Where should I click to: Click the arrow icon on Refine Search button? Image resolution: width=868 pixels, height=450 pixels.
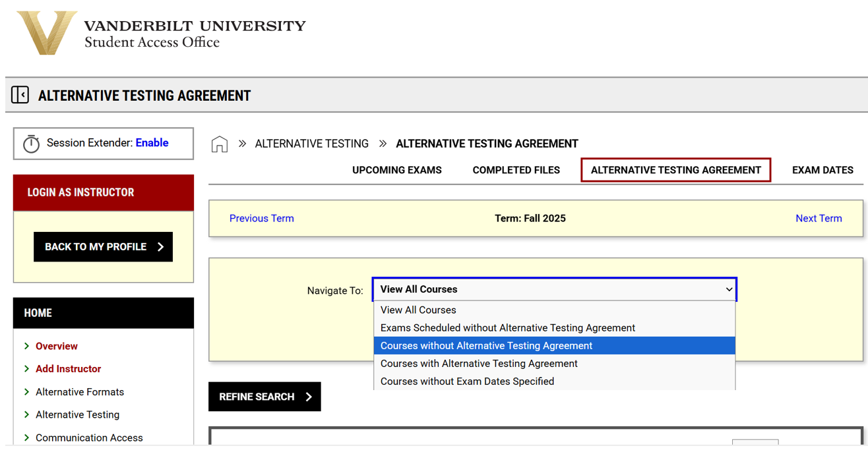pos(309,397)
